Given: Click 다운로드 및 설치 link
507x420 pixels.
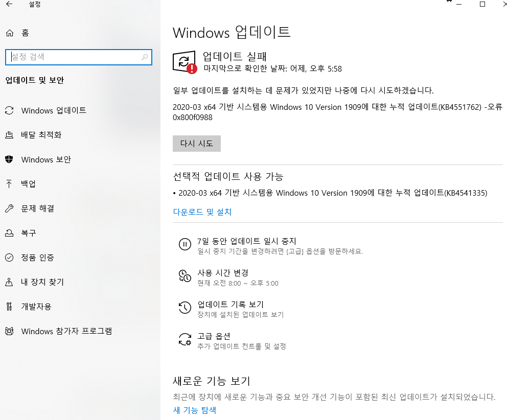Looking at the screenshot, I should tap(202, 212).
